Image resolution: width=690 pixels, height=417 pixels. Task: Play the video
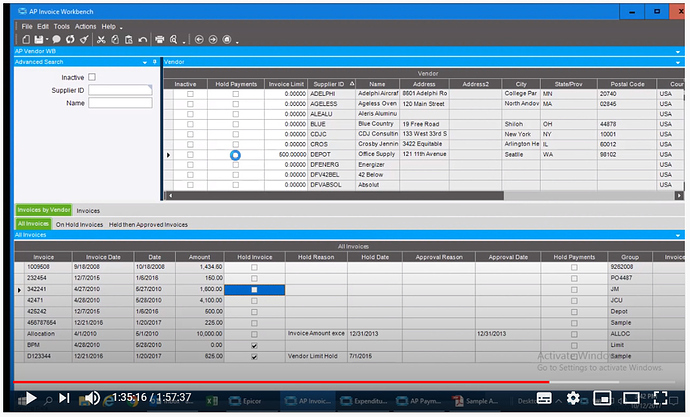(31, 398)
